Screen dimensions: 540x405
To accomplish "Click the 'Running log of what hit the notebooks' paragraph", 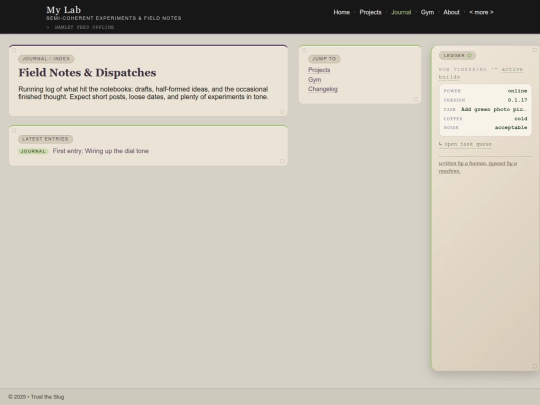I will pyautogui.click(x=143, y=93).
